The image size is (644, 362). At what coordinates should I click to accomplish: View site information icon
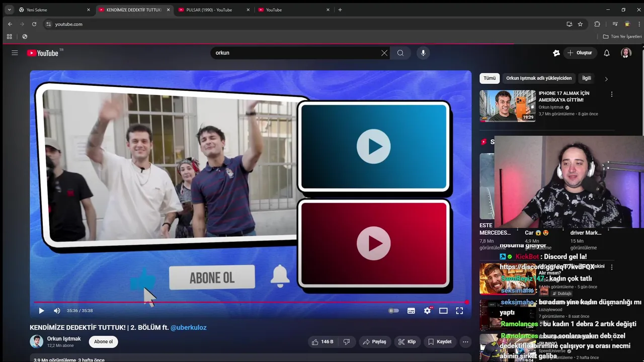tap(48, 24)
